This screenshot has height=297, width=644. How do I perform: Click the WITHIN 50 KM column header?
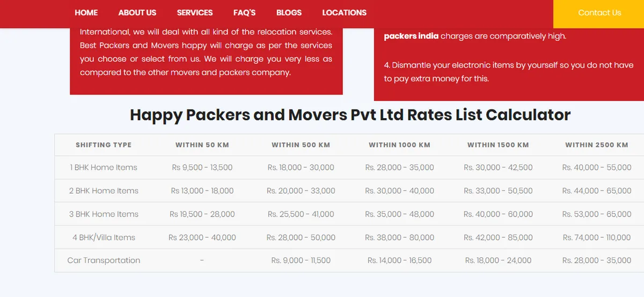click(202, 145)
